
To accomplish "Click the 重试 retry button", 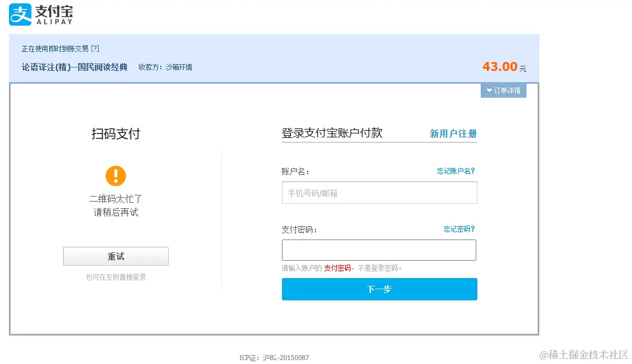I will tap(116, 256).
